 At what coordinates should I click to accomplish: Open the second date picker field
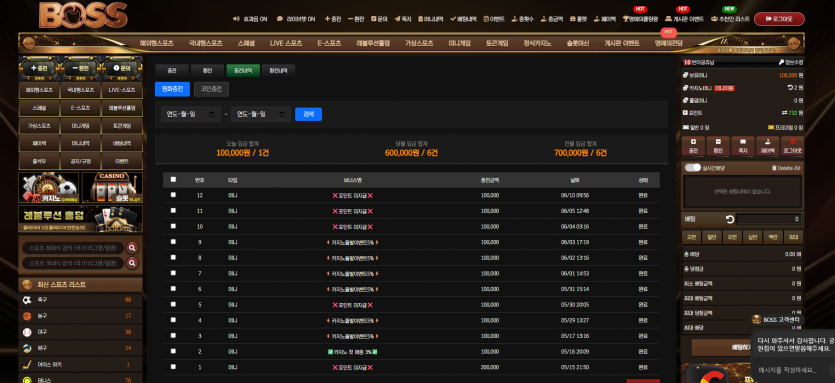click(261, 114)
